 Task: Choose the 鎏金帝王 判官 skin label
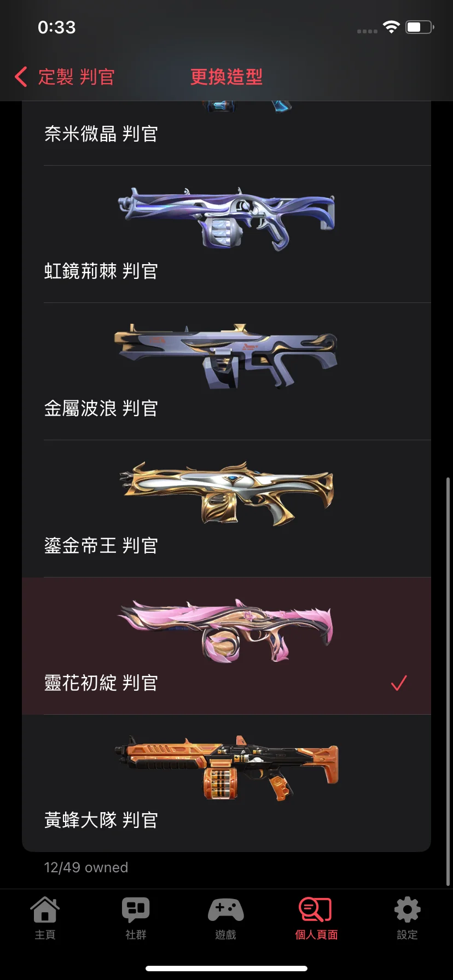coord(101,546)
